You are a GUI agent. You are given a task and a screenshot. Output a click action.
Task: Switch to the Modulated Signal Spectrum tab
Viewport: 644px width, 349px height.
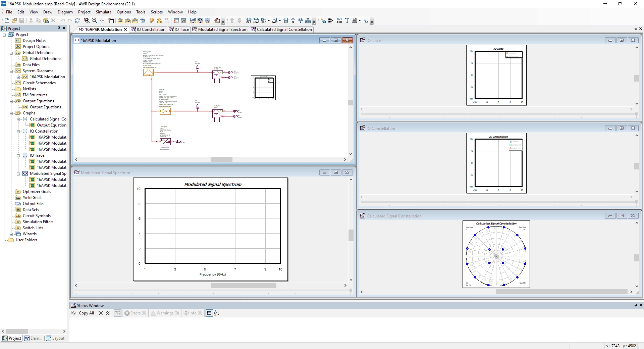(220, 30)
